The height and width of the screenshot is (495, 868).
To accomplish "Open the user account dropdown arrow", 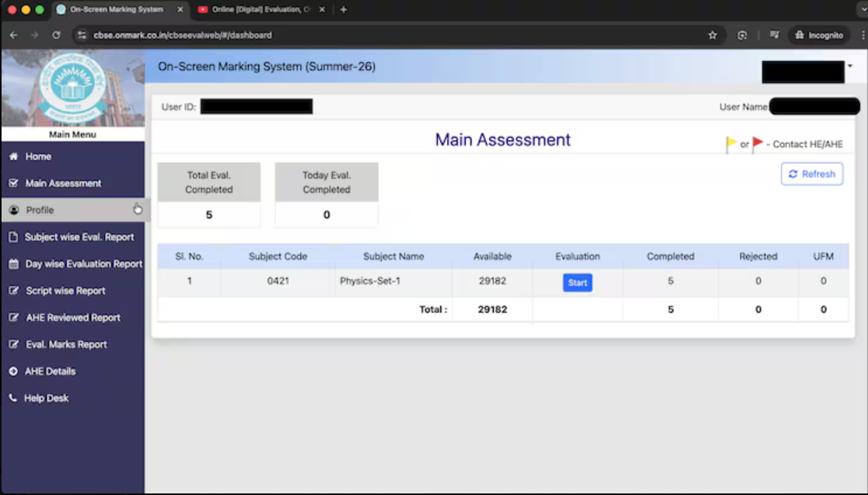I will [850, 66].
